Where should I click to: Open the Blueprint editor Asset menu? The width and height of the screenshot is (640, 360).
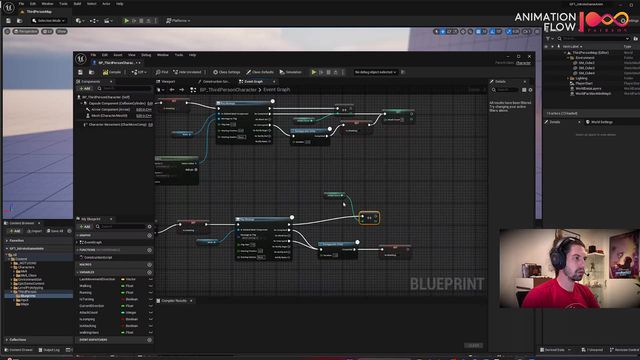[118, 55]
